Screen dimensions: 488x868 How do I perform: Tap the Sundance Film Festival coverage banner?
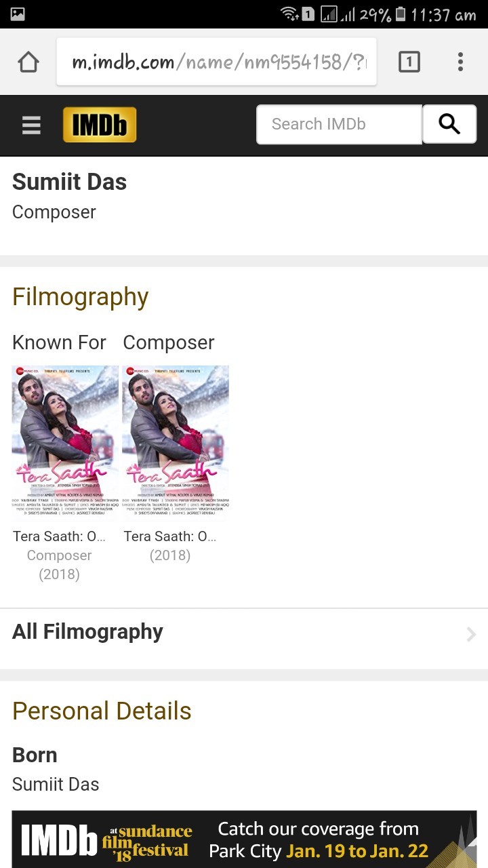(x=244, y=840)
